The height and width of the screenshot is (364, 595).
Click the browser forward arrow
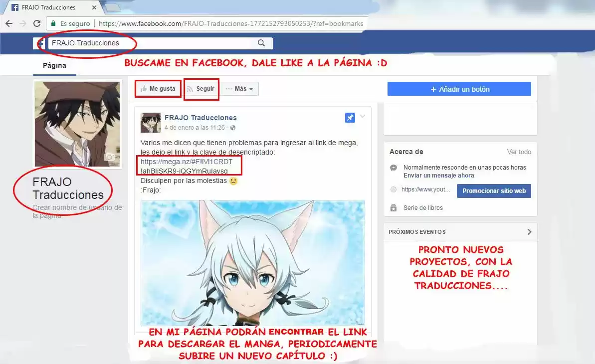pos(23,23)
